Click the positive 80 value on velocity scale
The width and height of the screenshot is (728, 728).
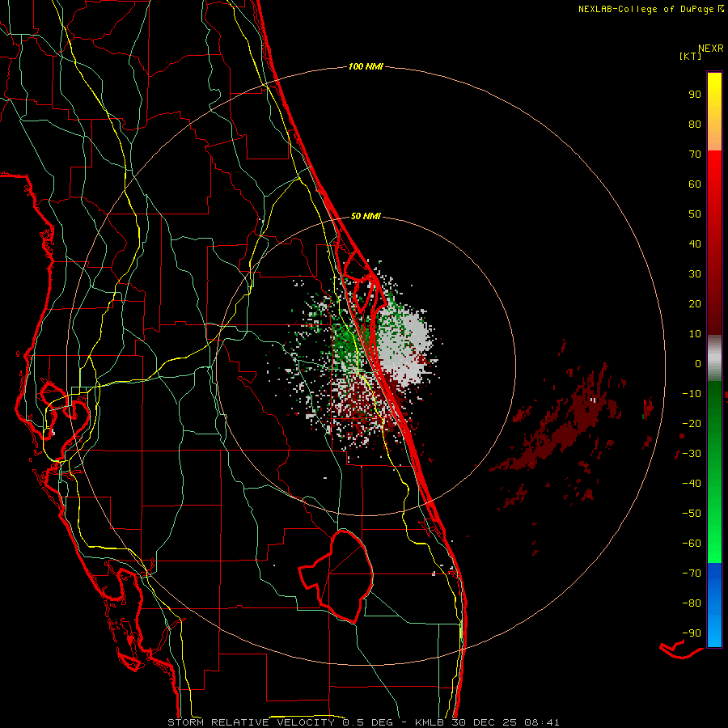coord(695,125)
